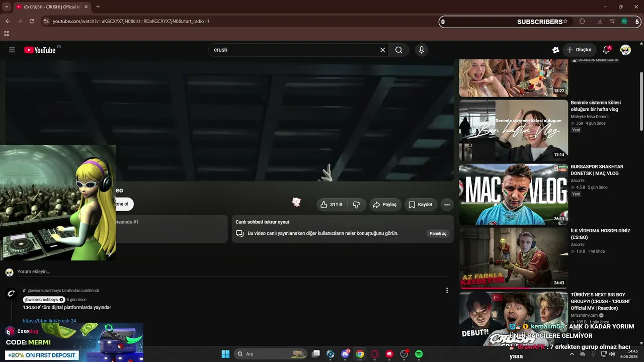Go to the YouTube home logo
This screenshot has width=644, height=362.
point(40,50)
